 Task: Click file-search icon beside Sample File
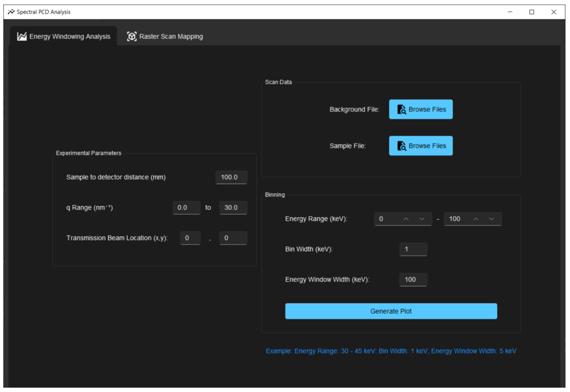401,146
